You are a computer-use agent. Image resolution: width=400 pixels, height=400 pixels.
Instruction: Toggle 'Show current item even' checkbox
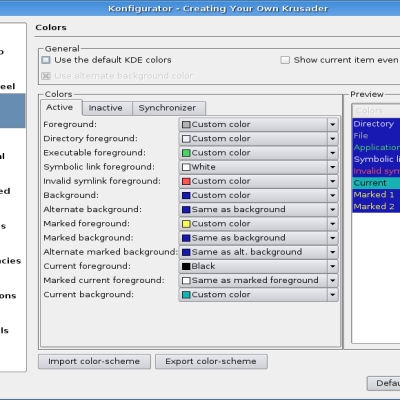[x=285, y=60]
